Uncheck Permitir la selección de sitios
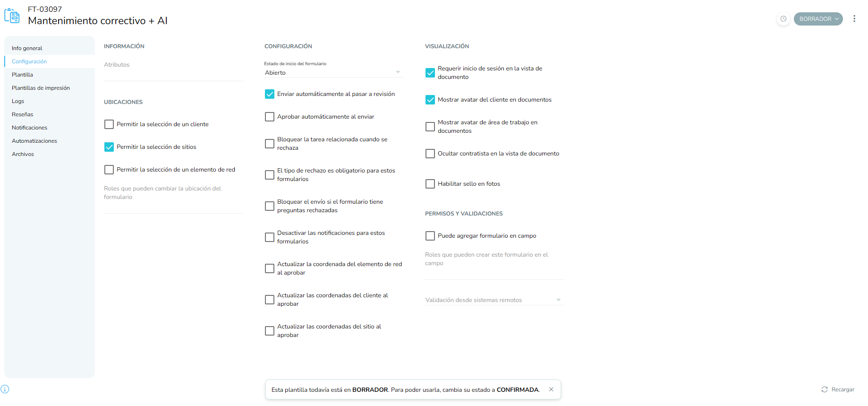The width and height of the screenshot is (868, 406). (109, 147)
